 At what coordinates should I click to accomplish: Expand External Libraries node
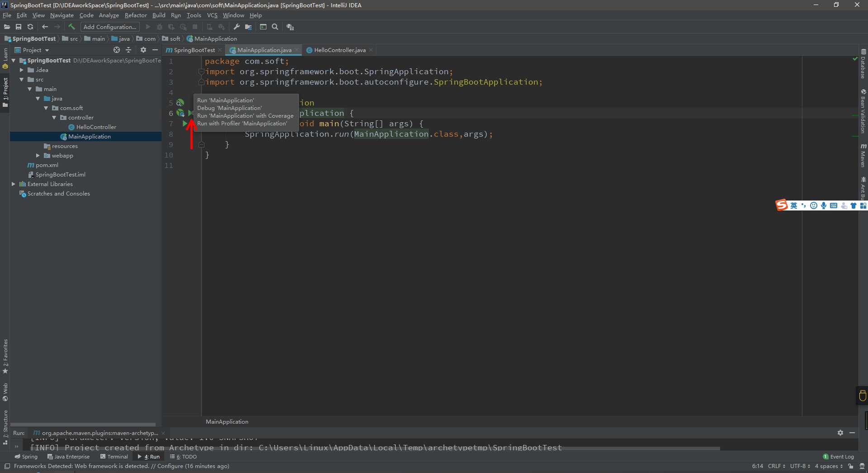pos(14,184)
